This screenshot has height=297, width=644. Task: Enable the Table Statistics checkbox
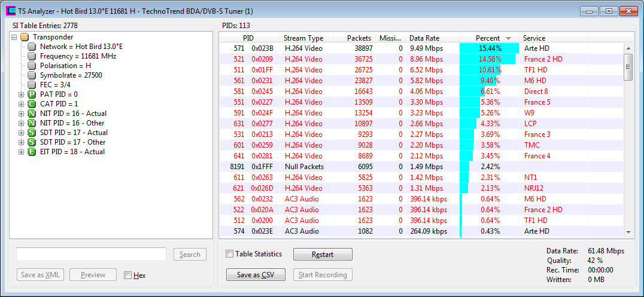230,254
